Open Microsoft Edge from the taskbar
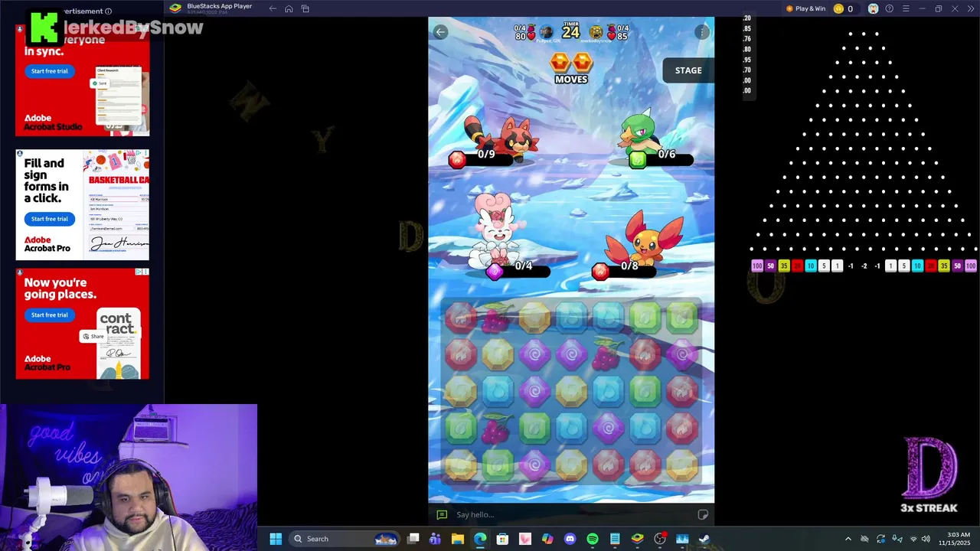This screenshot has width=980, height=551. (480, 539)
